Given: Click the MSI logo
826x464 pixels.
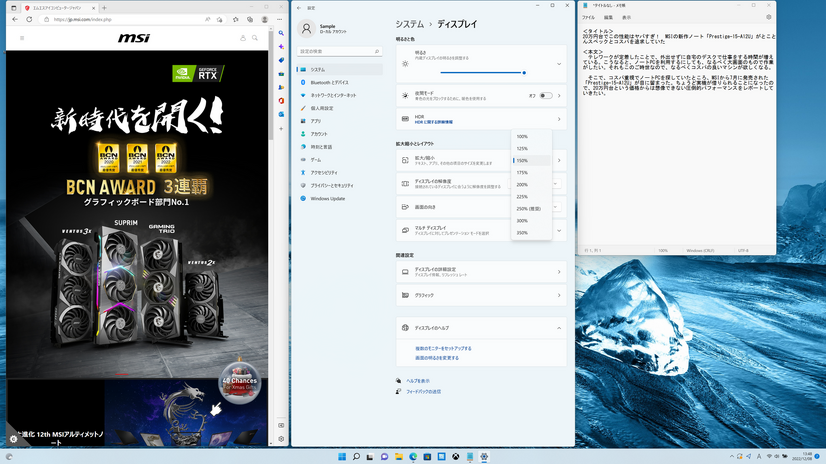Looking at the screenshot, I should click(134, 38).
